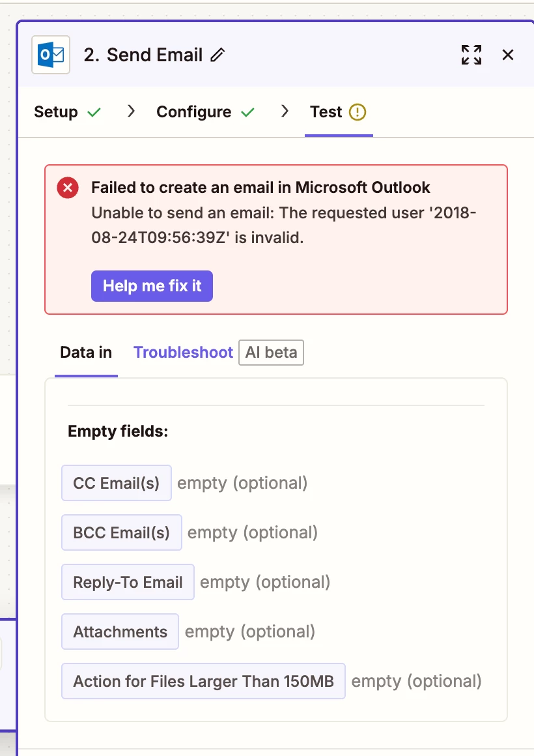Open the Troubleshoot tab
The height and width of the screenshot is (756, 534).
(x=183, y=353)
